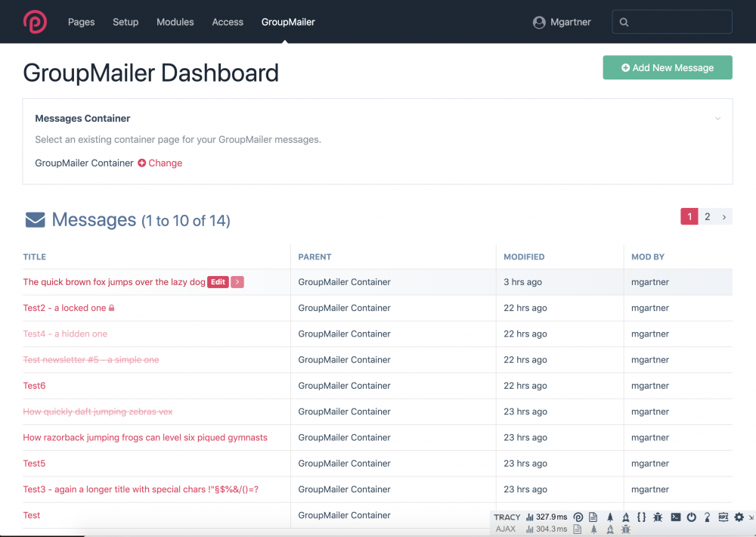Click the Mgartner user profile icon

[539, 23]
